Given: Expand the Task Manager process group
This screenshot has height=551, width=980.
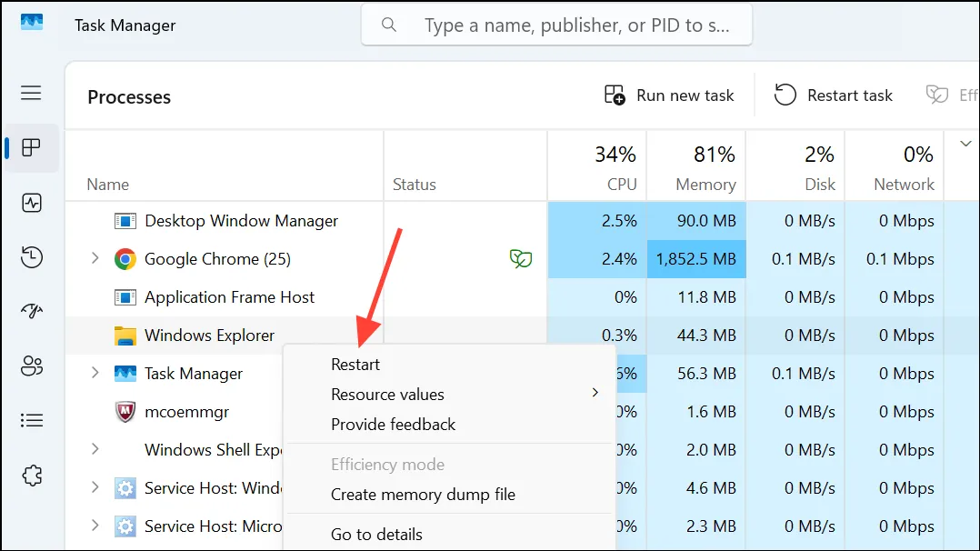Looking at the screenshot, I should tap(95, 373).
